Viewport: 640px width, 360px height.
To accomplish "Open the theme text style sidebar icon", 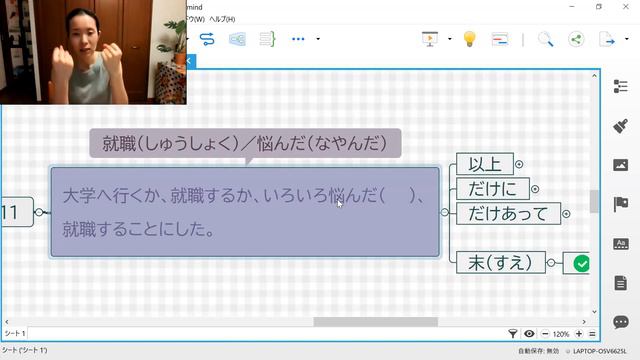I will 620,244.
